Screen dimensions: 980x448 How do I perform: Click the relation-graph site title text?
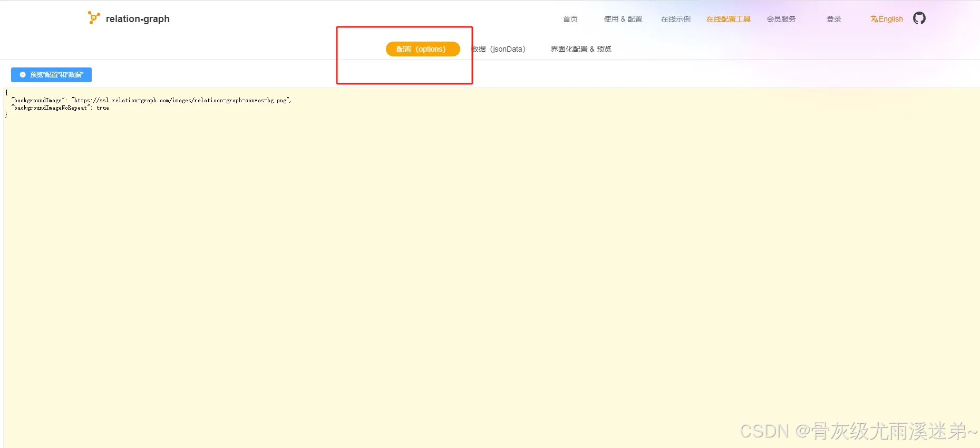pyautogui.click(x=138, y=19)
